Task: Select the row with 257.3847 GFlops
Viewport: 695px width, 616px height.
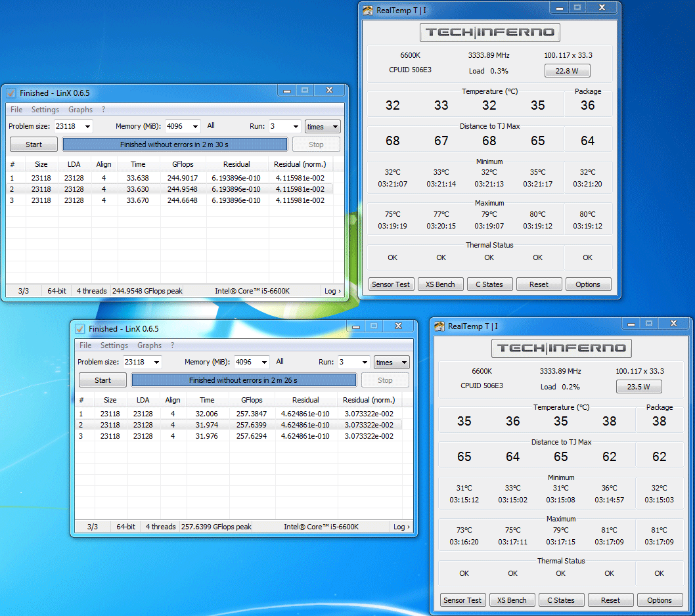Action: tap(238, 414)
